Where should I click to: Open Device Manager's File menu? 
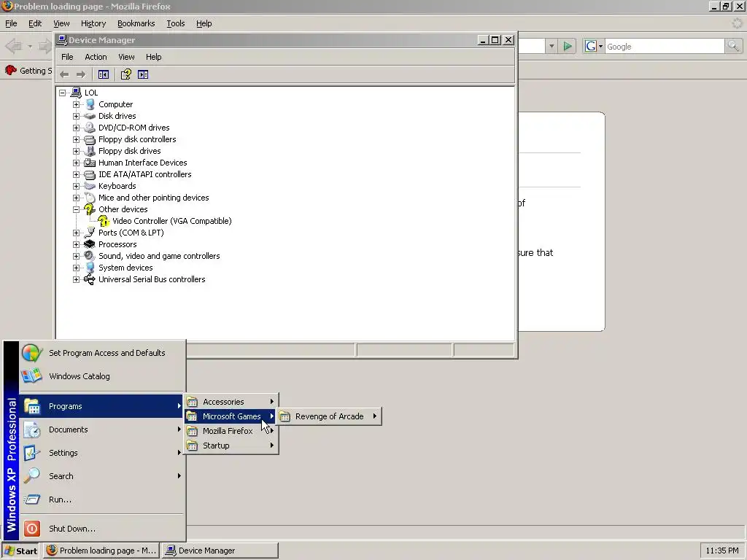67,57
